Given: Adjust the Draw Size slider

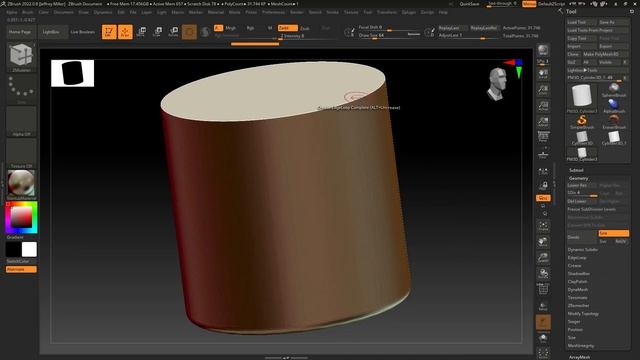Looking at the screenshot, I should (389, 36).
